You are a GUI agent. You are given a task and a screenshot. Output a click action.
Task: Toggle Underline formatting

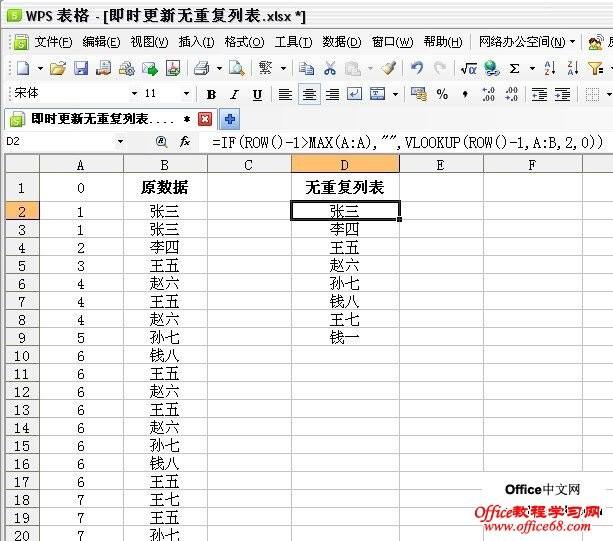[257, 94]
